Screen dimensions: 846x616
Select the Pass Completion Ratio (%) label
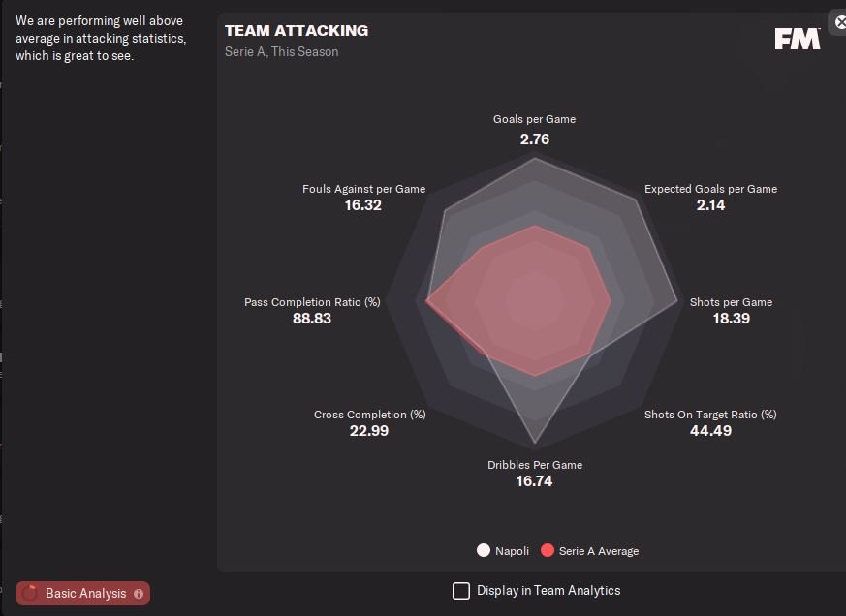coord(312,302)
